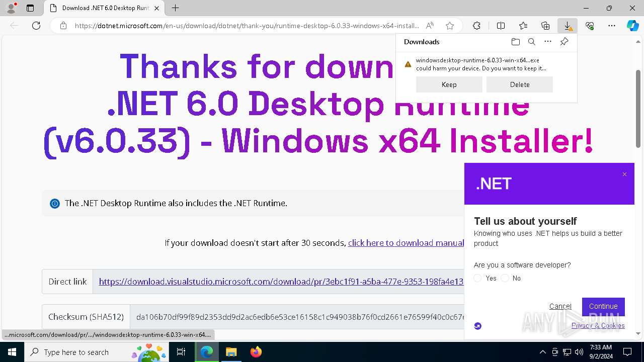The width and height of the screenshot is (644, 362).
Task: Show hidden system tray icons
Action: (542, 352)
